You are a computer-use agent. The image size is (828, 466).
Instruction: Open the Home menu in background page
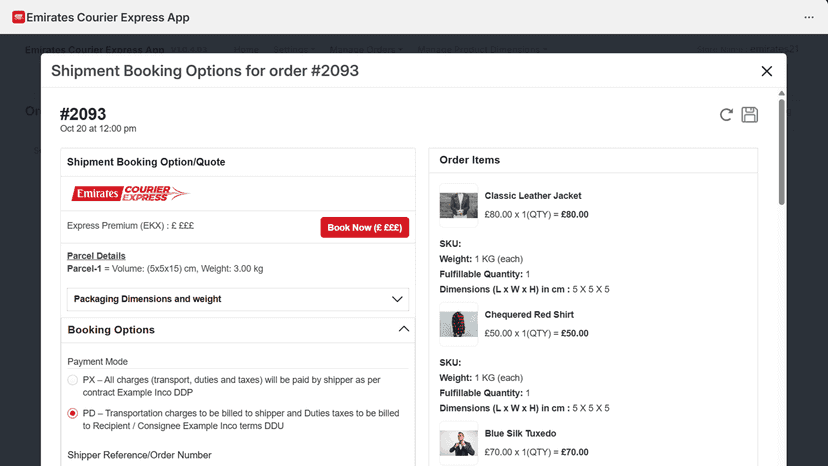(x=246, y=50)
